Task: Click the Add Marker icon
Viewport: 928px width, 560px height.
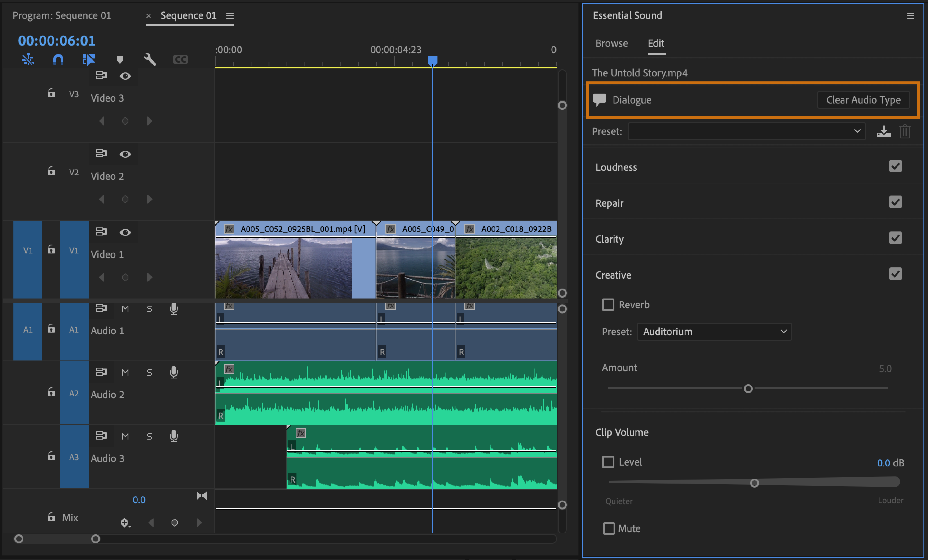Action: click(120, 59)
